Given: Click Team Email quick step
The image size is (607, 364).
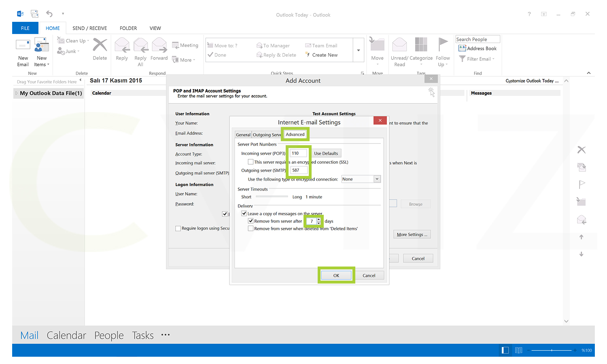Looking at the screenshot, I should [321, 46].
